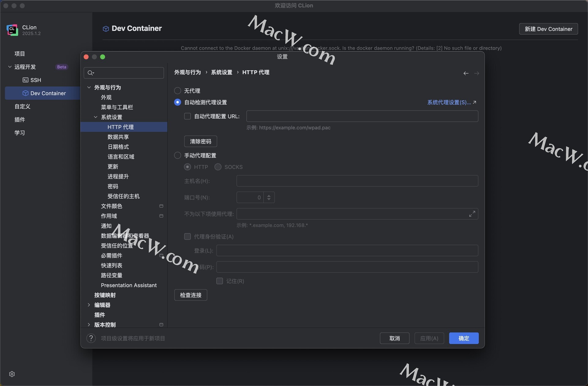Select 手动代理配置 radio button
This screenshot has height=386, width=588.
pyautogui.click(x=178, y=156)
